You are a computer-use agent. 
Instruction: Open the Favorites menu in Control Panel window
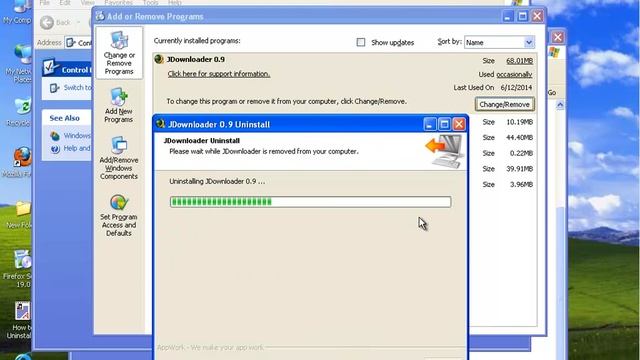pyautogui.click(x=118, y=3)
